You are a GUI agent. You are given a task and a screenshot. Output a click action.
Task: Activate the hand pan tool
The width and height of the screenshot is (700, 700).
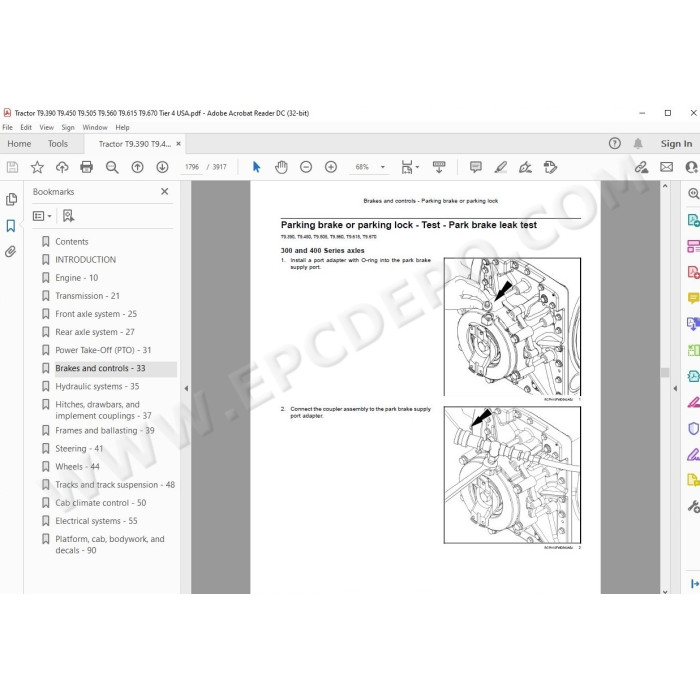tap(281, 167)
